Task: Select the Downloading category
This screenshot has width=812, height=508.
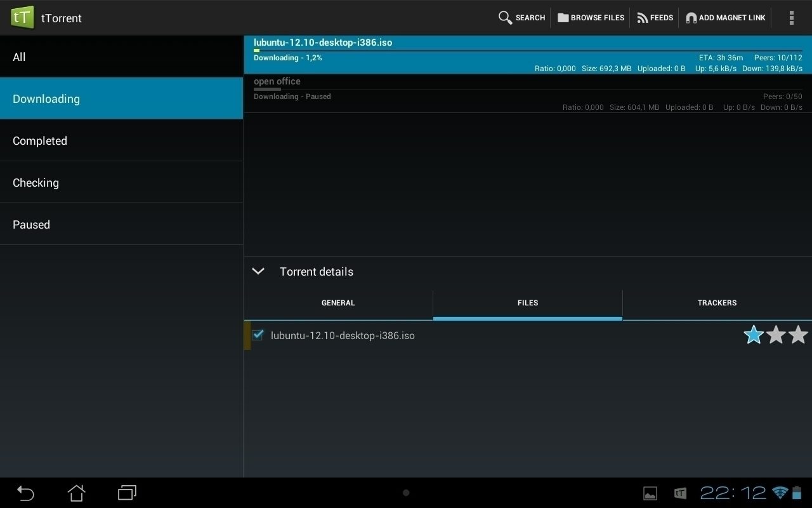Action: (x=121, y=98)
